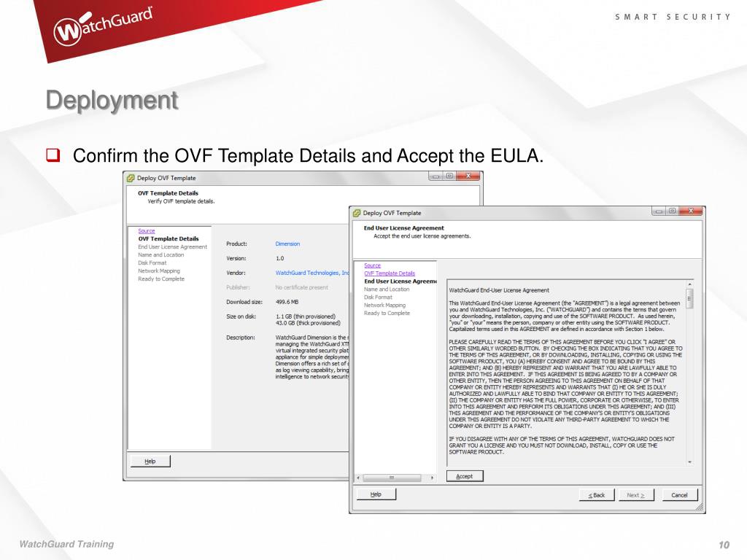The width and height of the screenshot is (747, 560).
Task: Click the current End User License Agreement step
Action: [x=400, y=281]
